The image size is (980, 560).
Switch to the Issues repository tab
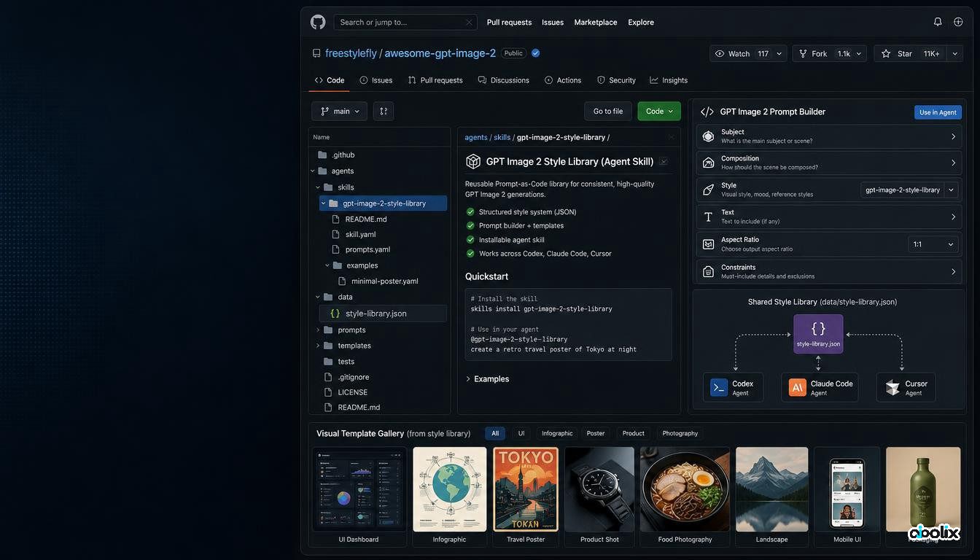click(376, 80)
